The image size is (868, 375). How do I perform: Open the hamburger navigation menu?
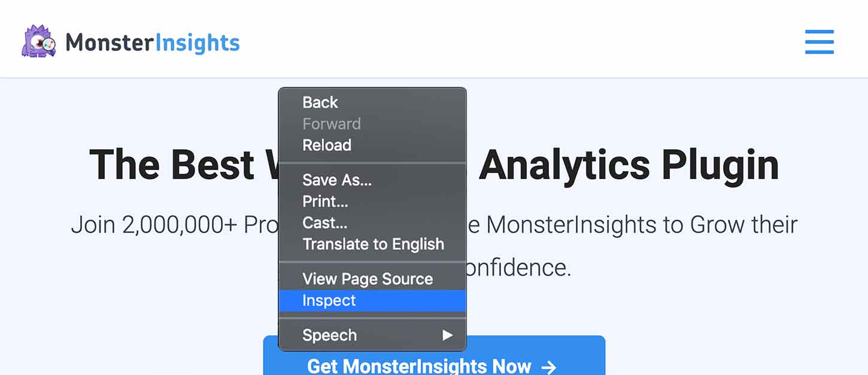pos(819,42)
